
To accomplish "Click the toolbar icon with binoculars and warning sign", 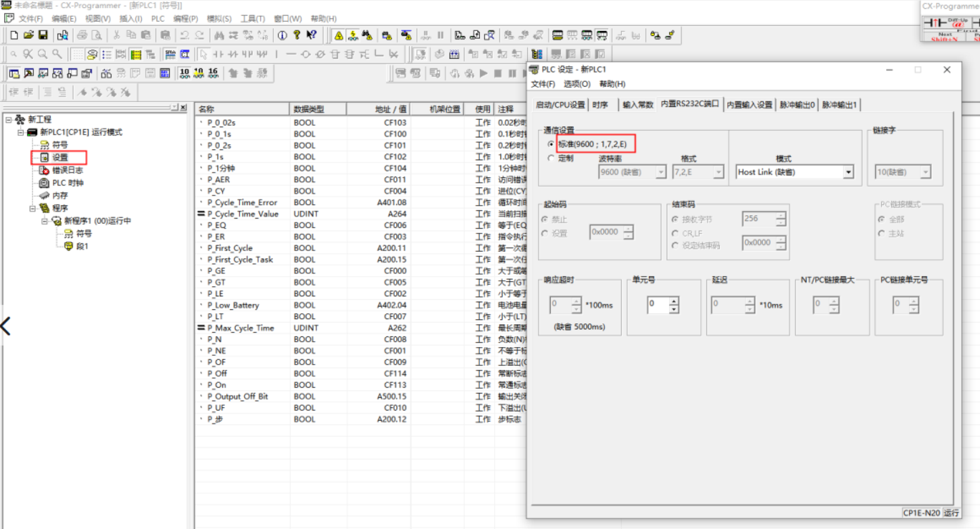I will (367, 35).
